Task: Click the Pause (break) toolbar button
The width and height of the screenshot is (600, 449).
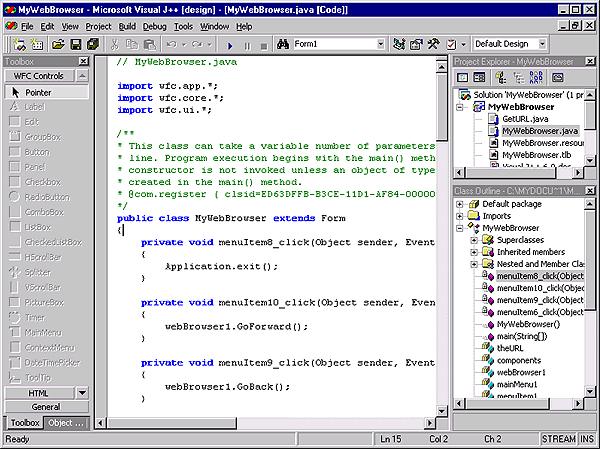Action: 248,45
